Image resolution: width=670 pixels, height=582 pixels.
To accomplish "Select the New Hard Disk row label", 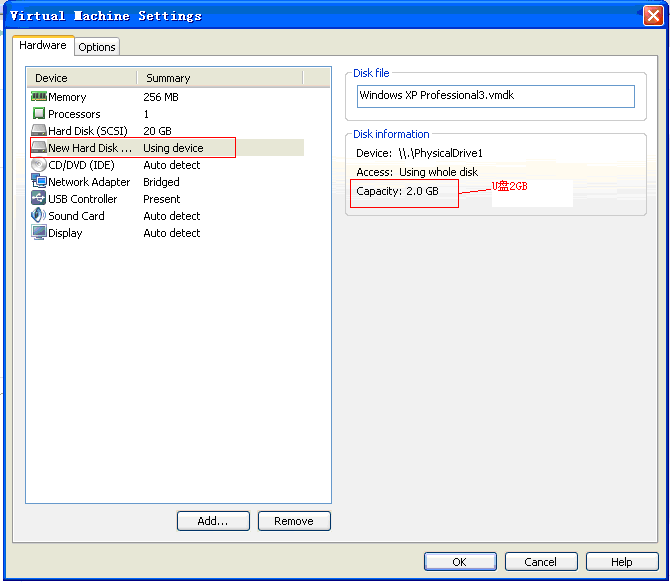I will (x=90, y=148).
